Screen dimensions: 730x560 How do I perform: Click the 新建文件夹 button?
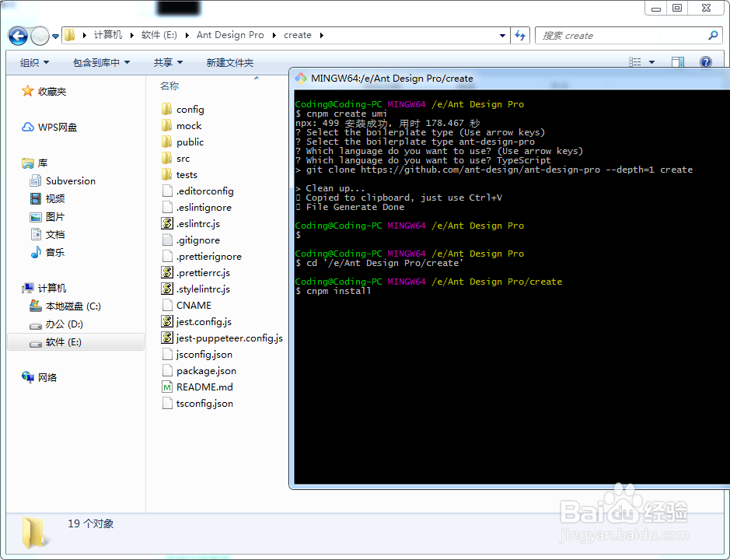coord(230,62)
